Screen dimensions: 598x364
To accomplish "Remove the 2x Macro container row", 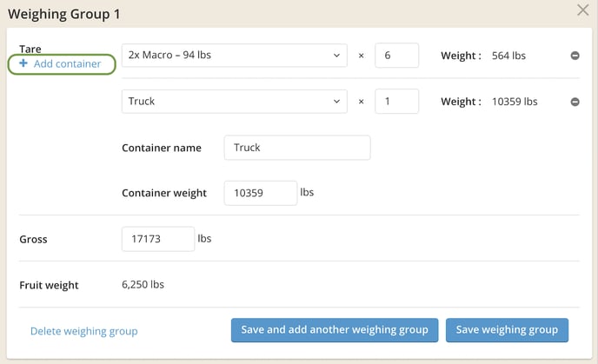I will (575, 56).
